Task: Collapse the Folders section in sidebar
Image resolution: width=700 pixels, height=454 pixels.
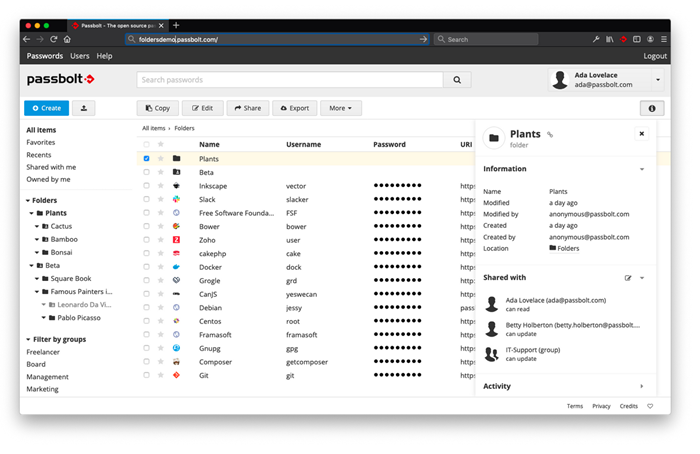Action: click(x=28, y=200)
